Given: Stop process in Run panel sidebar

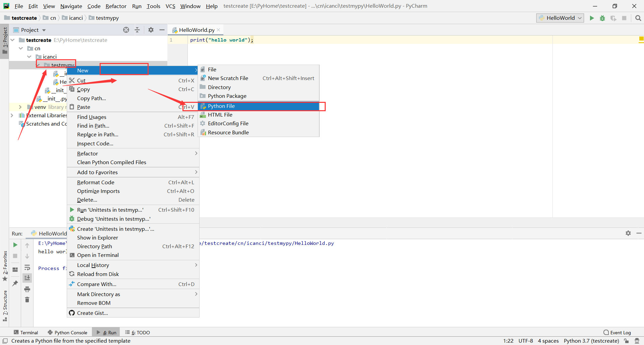Looking at the screenshot, I should pyautogui.click(x=15, y=256).
